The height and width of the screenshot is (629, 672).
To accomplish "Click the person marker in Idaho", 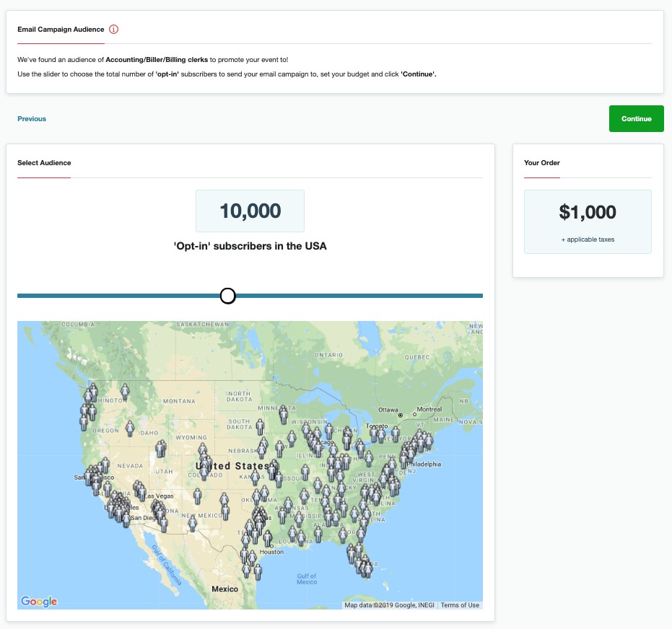I will 130,428.
